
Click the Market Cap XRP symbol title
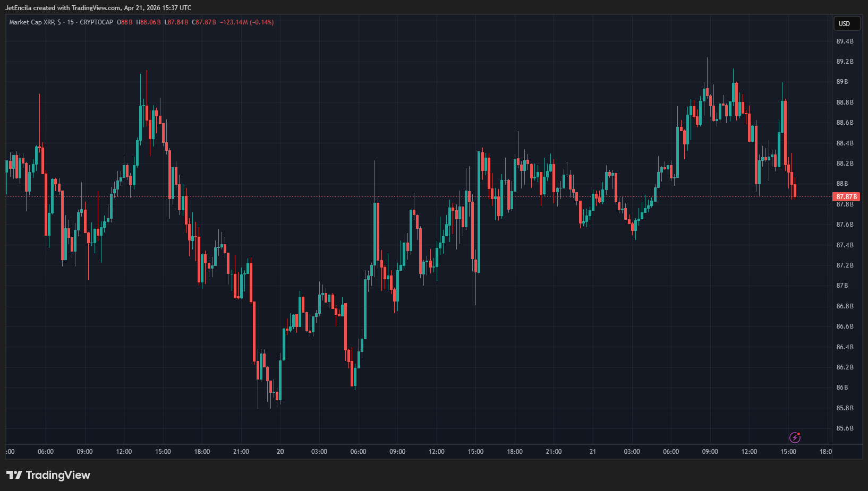32,22
